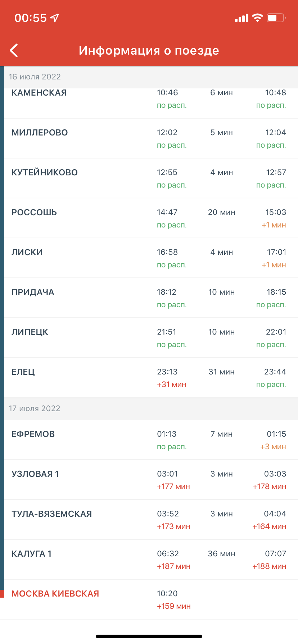
Task: Select the Москва Киевская final station
Action: [55, 594]
